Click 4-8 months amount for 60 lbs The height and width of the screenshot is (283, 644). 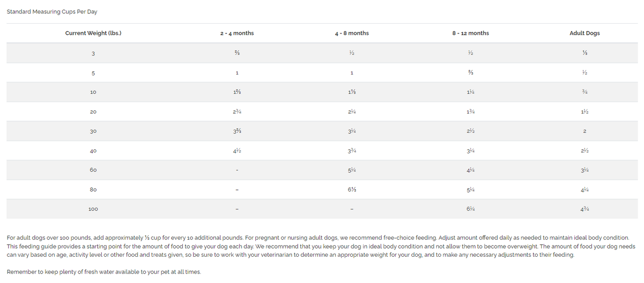[352, 170]
